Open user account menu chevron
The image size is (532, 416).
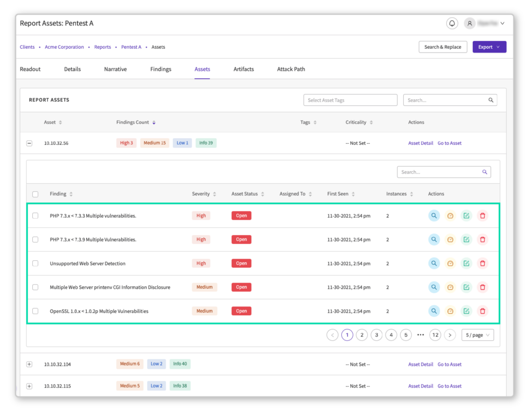point(502,23)
